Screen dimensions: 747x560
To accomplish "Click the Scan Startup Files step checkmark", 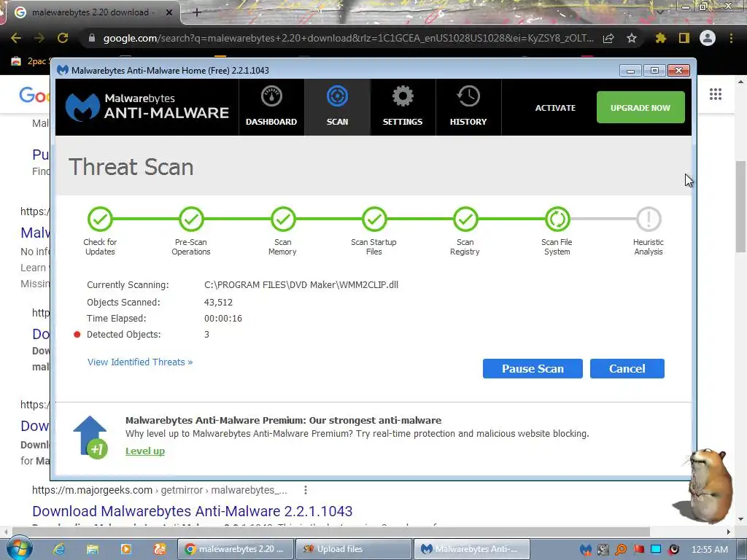I will 374,219.
